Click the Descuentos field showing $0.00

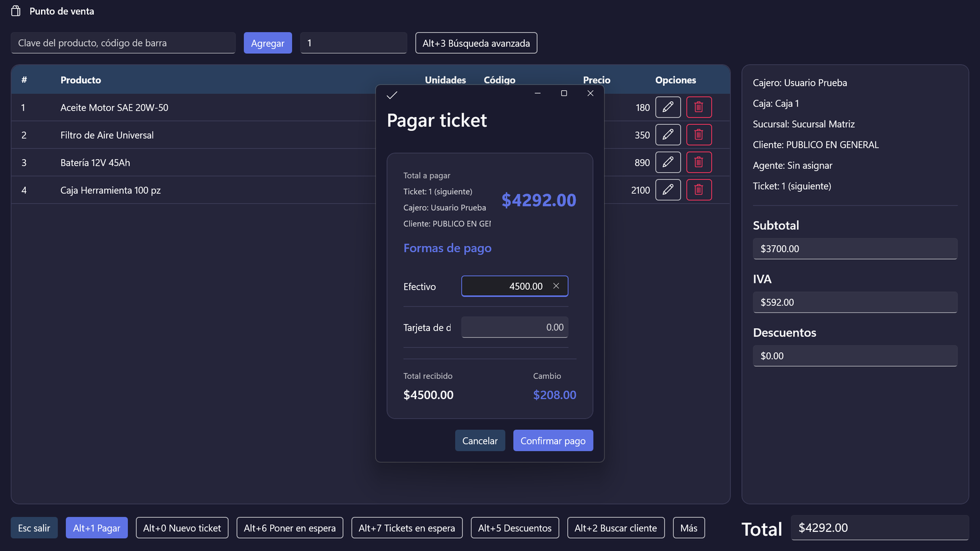[855, 356]
